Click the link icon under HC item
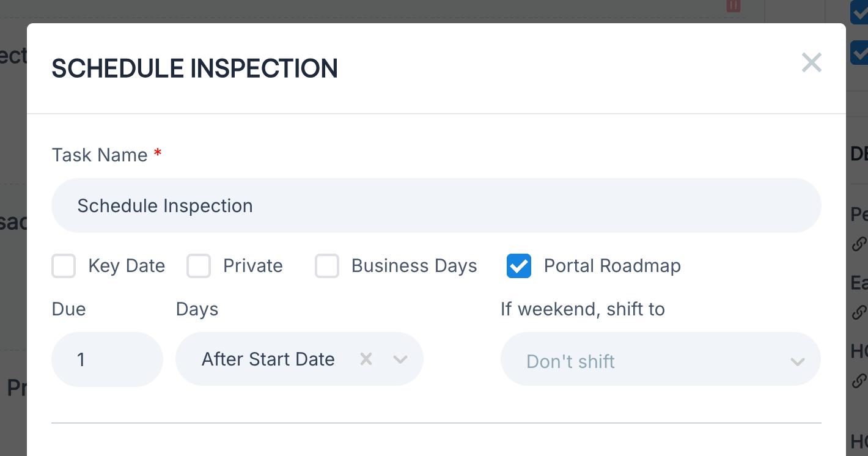This screenshot has height=456, width=868. 859,380
